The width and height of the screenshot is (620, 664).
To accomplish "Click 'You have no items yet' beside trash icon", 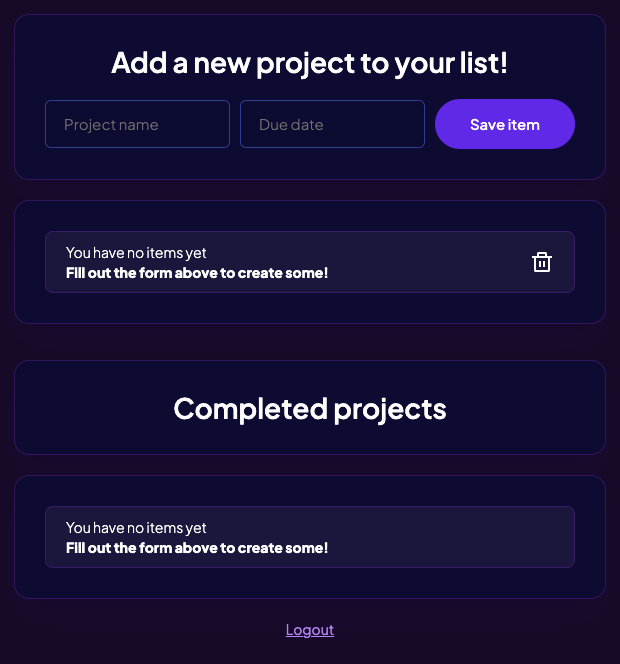I will click(136, 253).
